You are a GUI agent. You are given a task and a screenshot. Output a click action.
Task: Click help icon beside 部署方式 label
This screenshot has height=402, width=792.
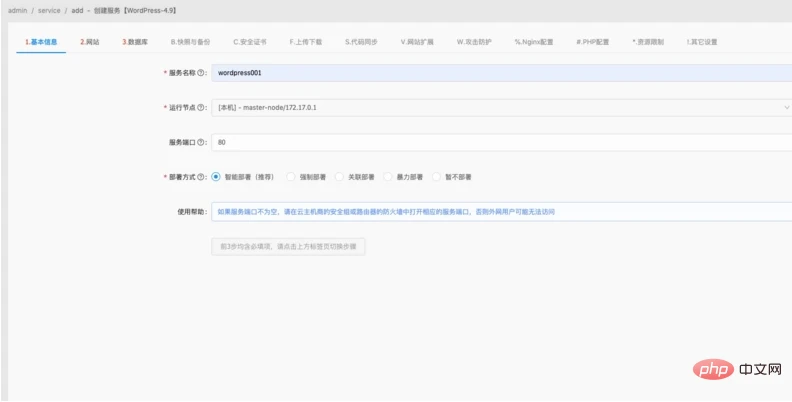point(201,177)
